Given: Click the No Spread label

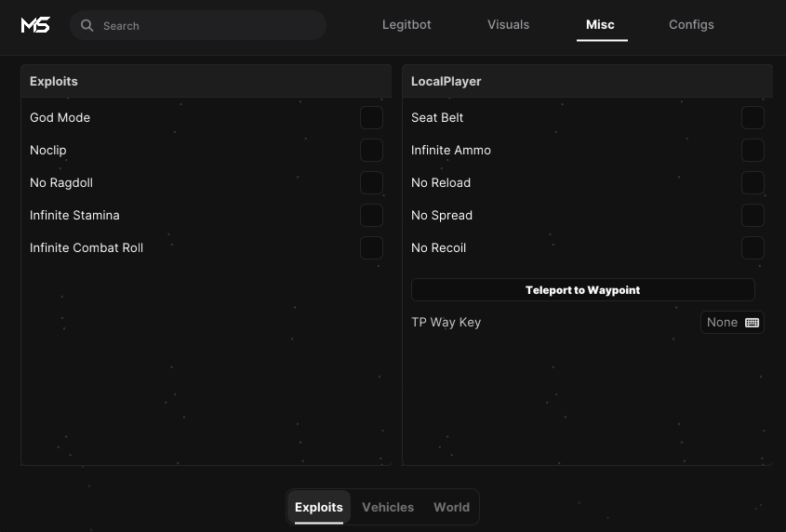Looking at the screenshot, I should point(442,215).
